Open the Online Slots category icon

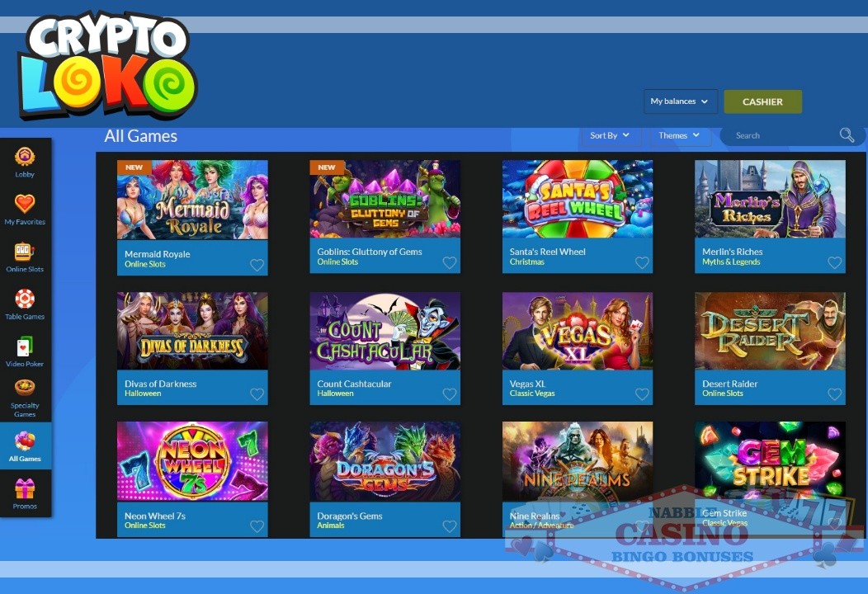(25, 254)
